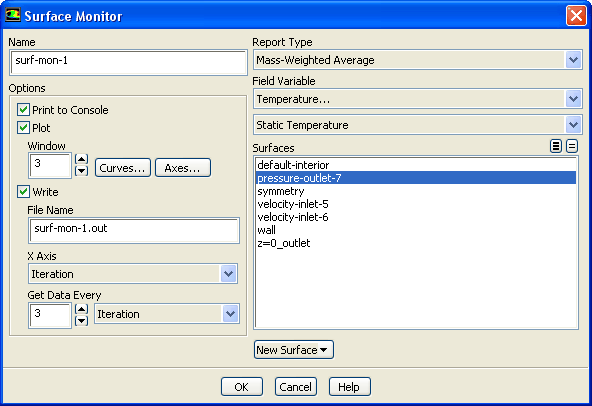Open the Curves settings button

tap(123, 168)
